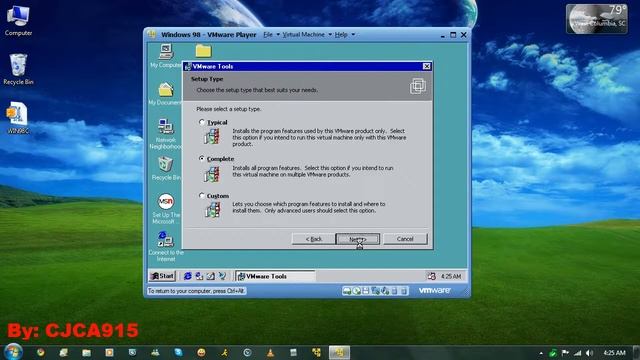Click Show Desktop in guest quick launch
640x360 pixels.
pos(211,276)
